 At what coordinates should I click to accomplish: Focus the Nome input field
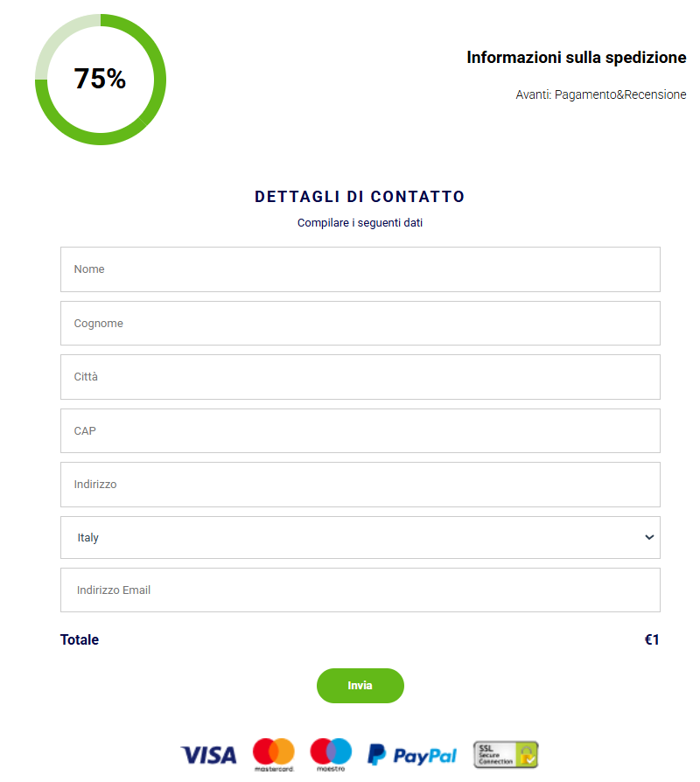(360, 269)
